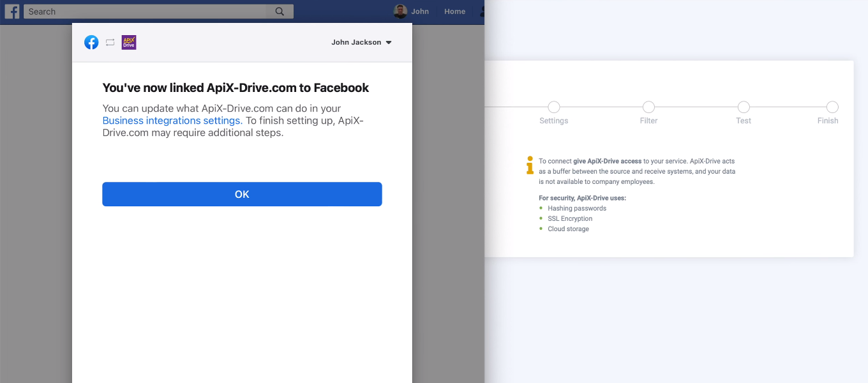Screen dimensions: 868x383
Task: Click the link-exchange arrows icon between logos
Action: click(x=110, y=42)
